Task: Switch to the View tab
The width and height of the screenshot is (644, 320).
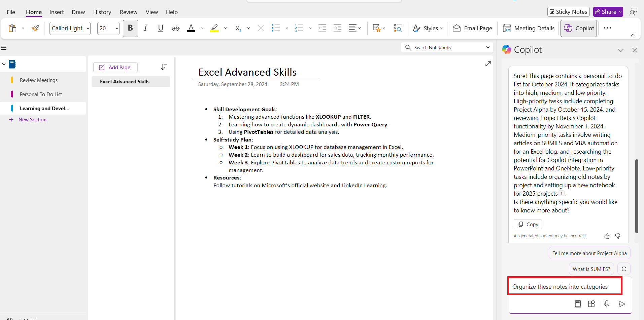Action: [152, 12]
